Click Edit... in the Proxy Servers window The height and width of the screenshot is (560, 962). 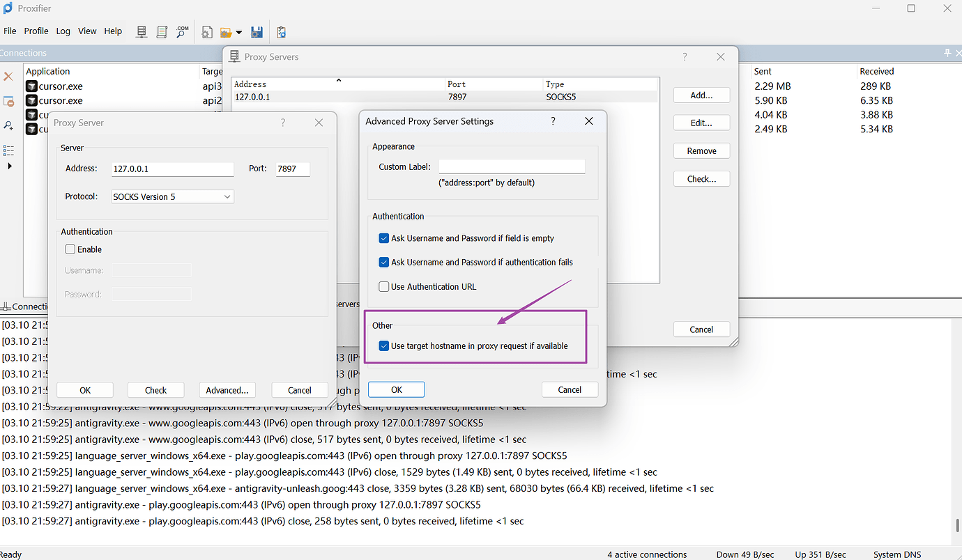[701, 123]
